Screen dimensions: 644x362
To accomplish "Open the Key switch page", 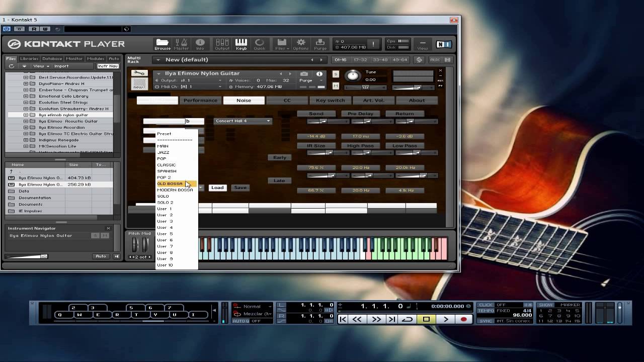I will click(x=330, y=101).
